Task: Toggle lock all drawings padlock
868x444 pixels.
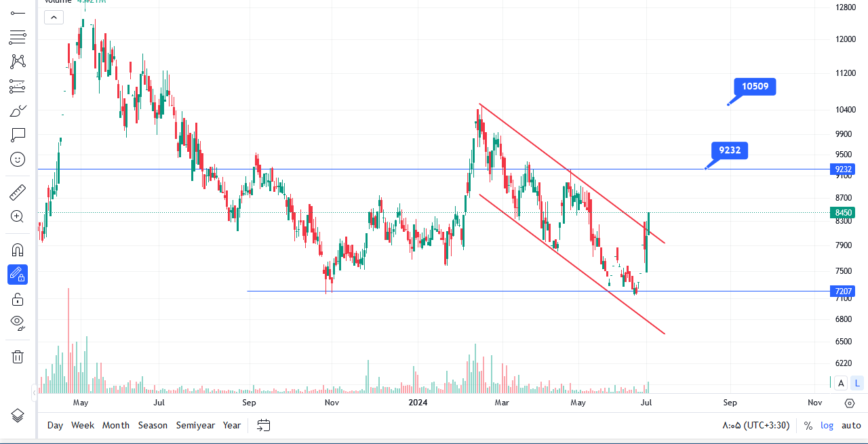Action: point(18,299)
